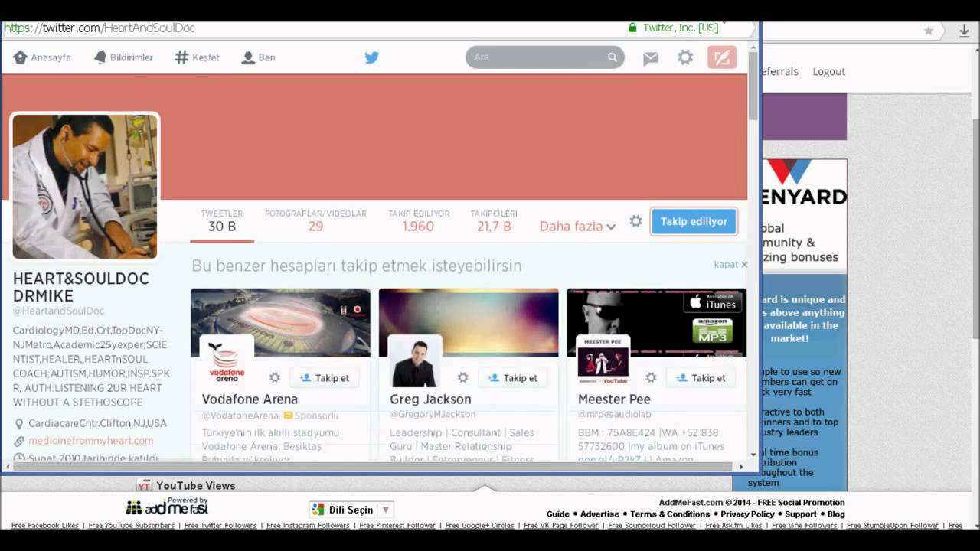Image resolution: width=980 pixels, height=551 pixels.
Task: Open Advertise footer link
Action: [599, 514]
